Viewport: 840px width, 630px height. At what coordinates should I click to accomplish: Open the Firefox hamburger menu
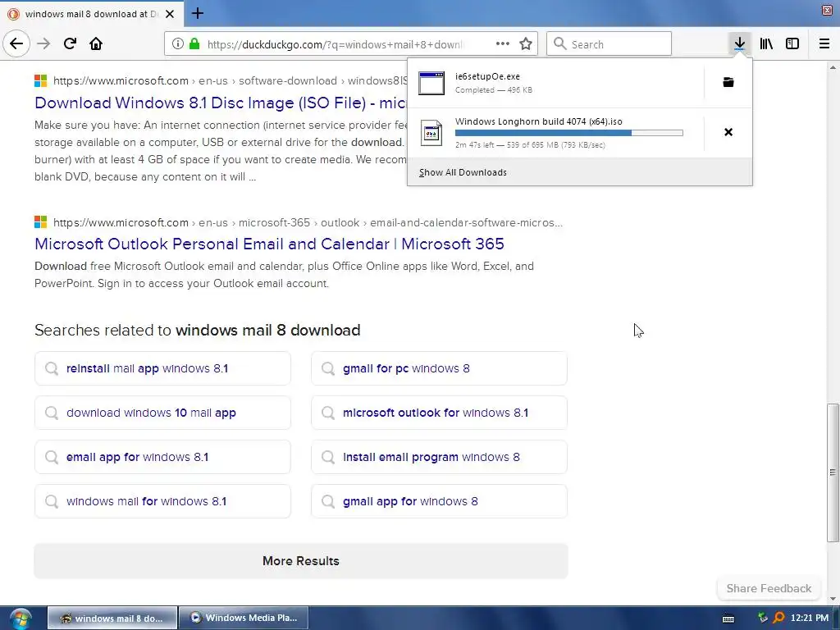click(x=824, y=43)
